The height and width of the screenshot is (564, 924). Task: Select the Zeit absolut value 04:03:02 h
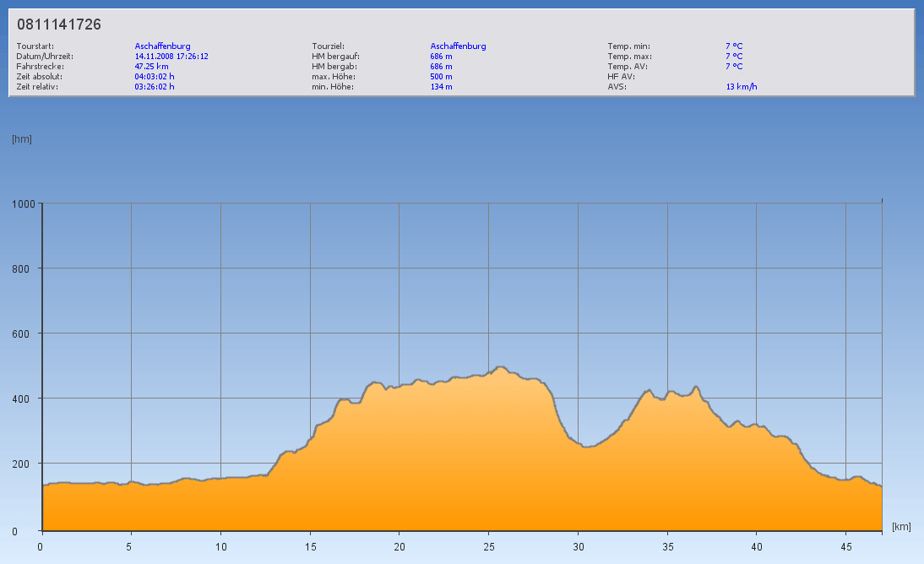(155, 76)
